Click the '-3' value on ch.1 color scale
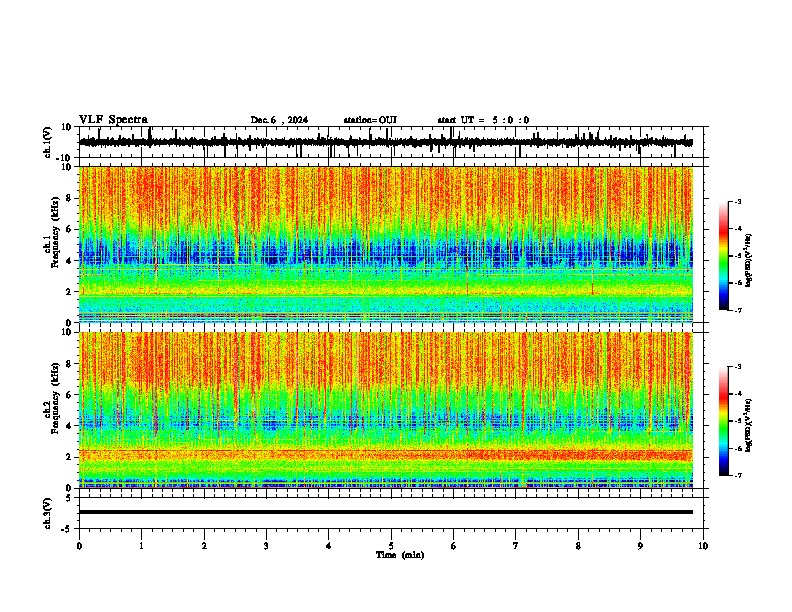 tap(737, 202)
